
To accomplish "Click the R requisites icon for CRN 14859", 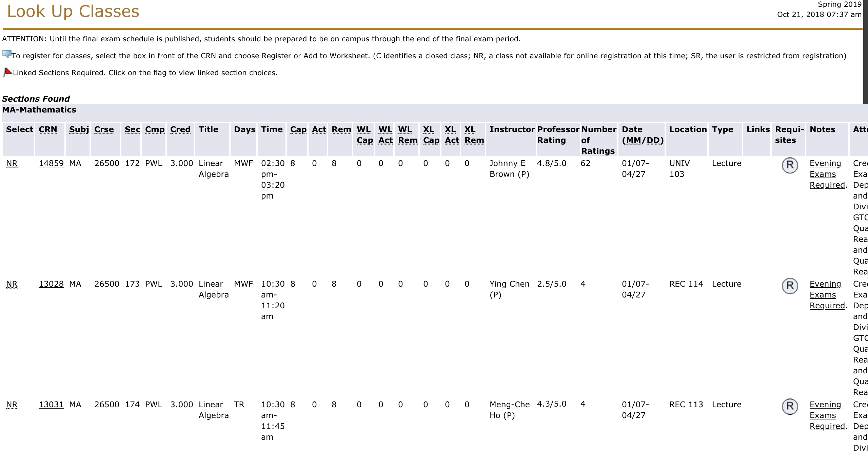I will pyautogui.click(x=790, y=165).
